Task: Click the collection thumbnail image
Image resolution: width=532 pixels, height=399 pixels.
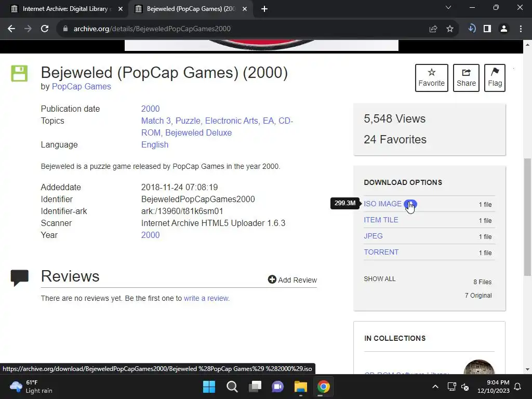Action: coord(478,367)
